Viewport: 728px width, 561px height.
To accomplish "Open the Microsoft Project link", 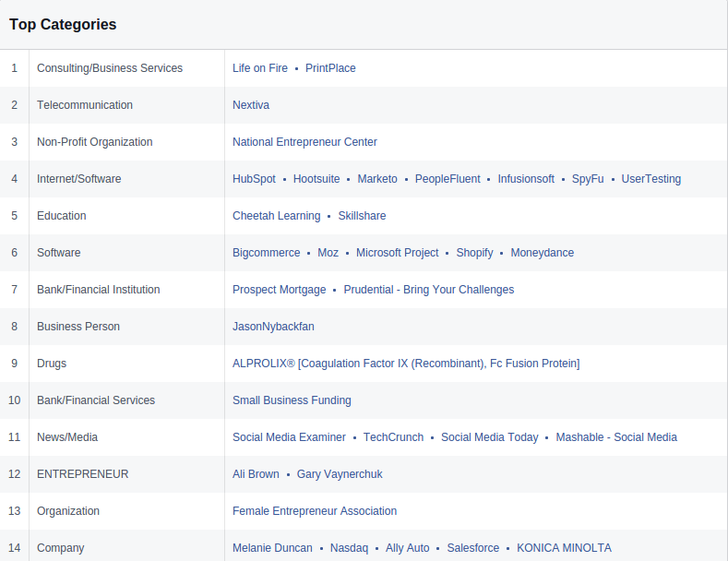I will (x=398, y=253).
